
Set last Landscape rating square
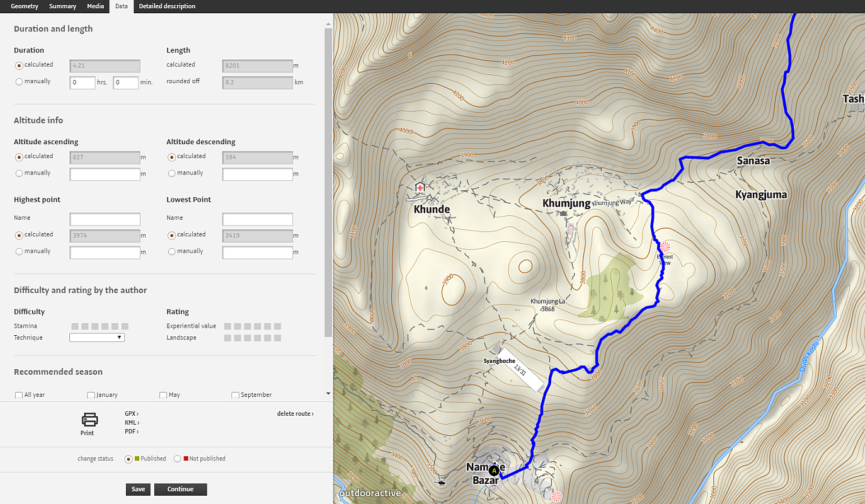point(277,338)
